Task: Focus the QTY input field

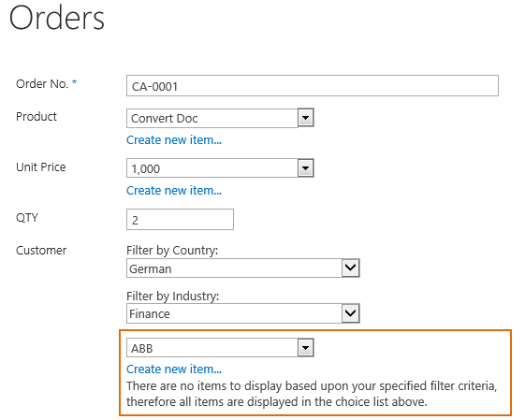Action: coord(180,220)
